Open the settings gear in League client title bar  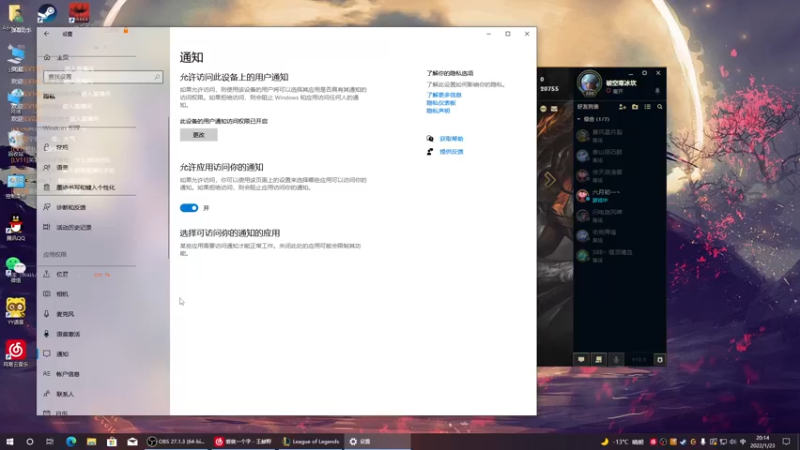click(x=644, y=73)
